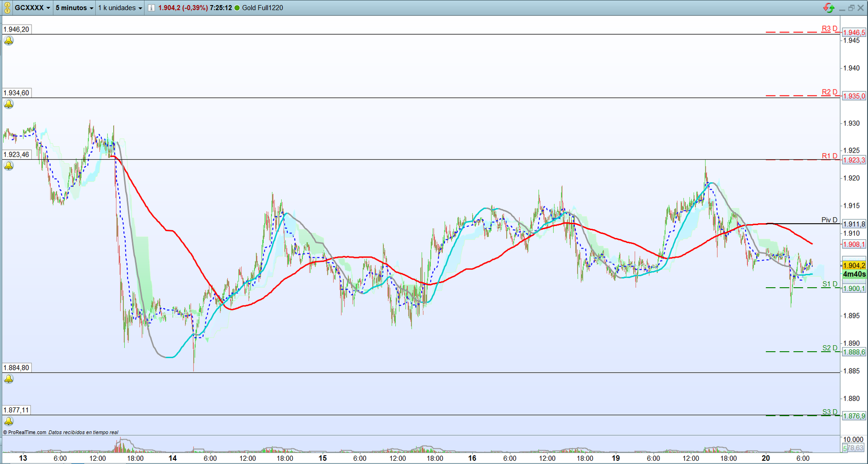868x464 pixels.
Task: Click the yellow 1.904,2 current price tag
Action: [854, 265]
